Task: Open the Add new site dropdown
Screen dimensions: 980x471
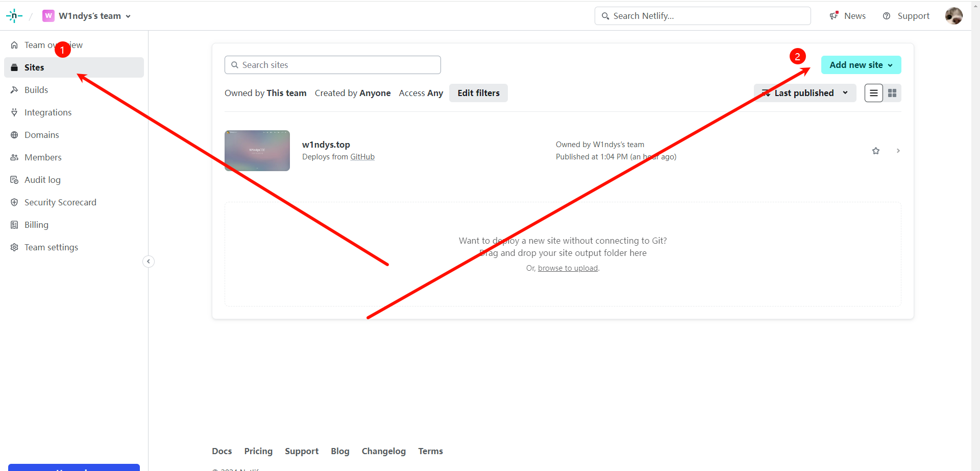Action: (861, 65)
